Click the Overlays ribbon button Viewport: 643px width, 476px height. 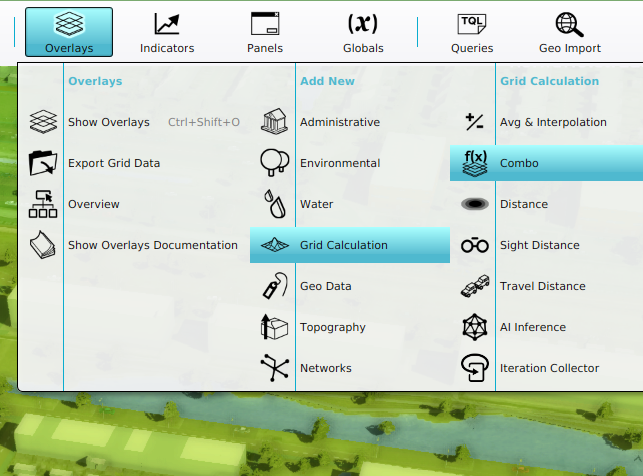[x=69, y=32]
